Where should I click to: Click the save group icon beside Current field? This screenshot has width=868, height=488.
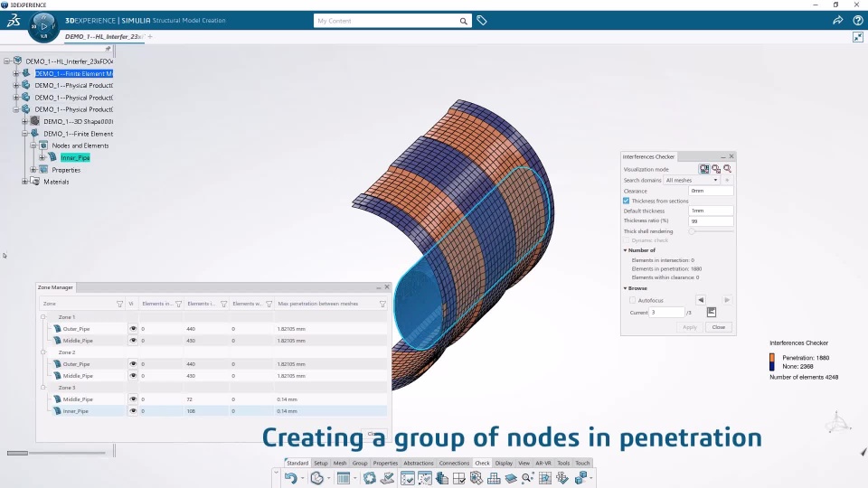(712, 312)
